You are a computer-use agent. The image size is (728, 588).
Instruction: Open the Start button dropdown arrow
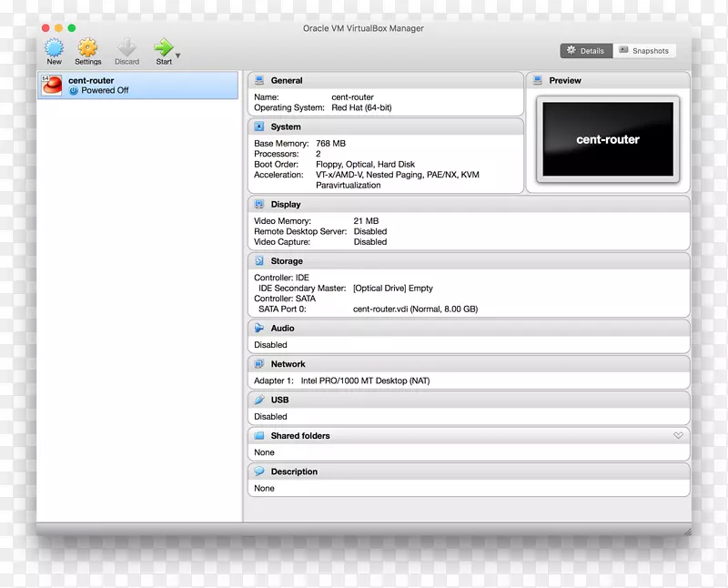coord(178,56)
